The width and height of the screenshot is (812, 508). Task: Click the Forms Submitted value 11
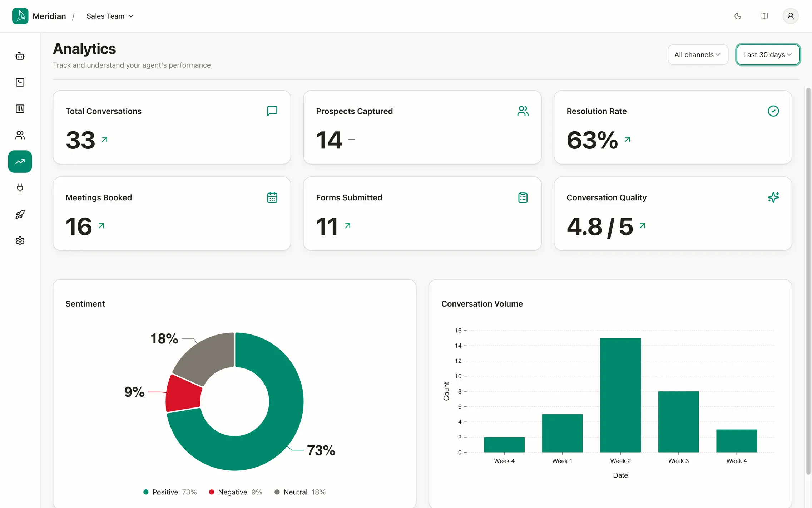coord(327,226)
